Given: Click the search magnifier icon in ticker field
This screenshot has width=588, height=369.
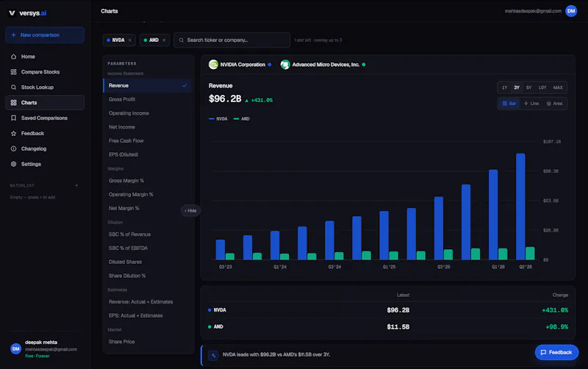Looking at the screenshot, I should pyautogui.click(x=182, y=40).
